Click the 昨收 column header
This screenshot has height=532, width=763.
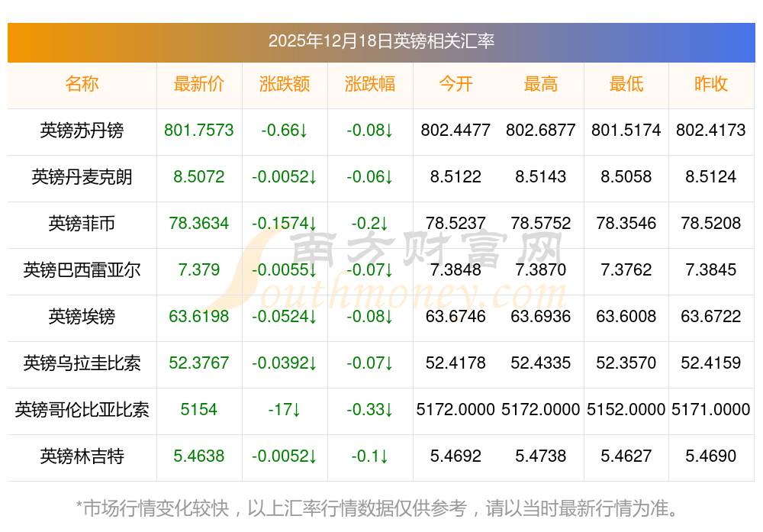click(711, 84)
